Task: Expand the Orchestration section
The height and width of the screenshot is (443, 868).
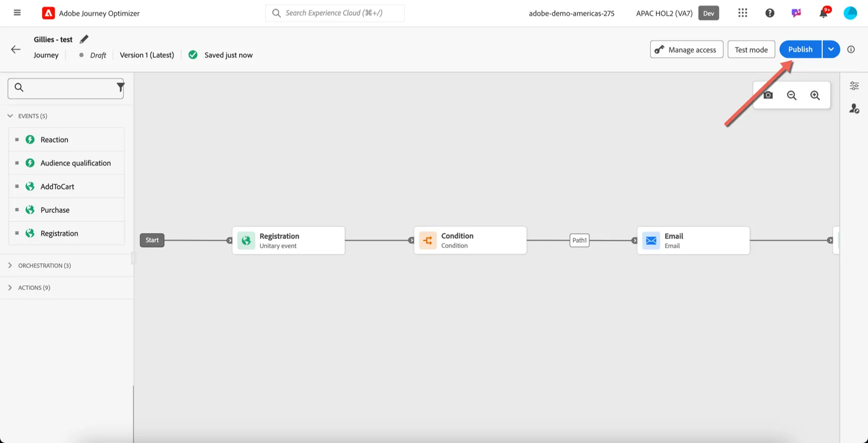Action: pos(10,265)
